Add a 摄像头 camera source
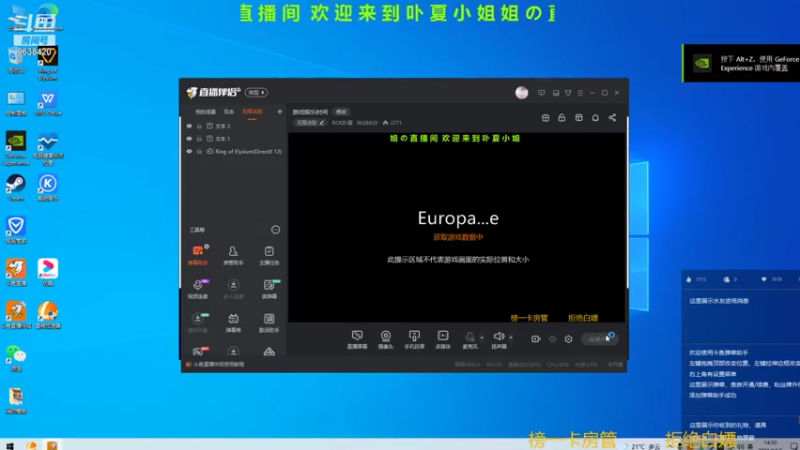The image size is (800, 450). point(386,339)
